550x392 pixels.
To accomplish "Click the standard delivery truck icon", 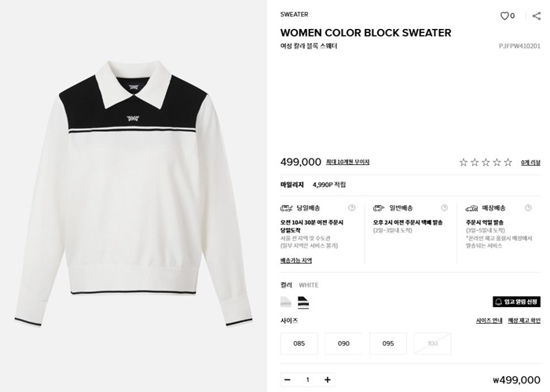I will tap(379, 208).
